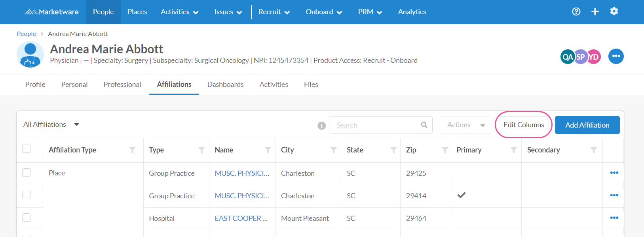644x237 pixels.
Task: Filter the State column
Action: pos(393,150)
